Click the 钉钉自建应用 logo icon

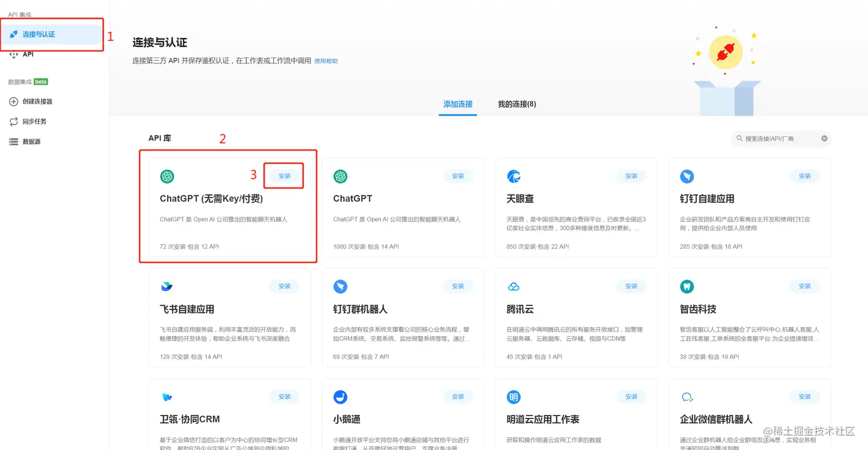tap(687, 176)
